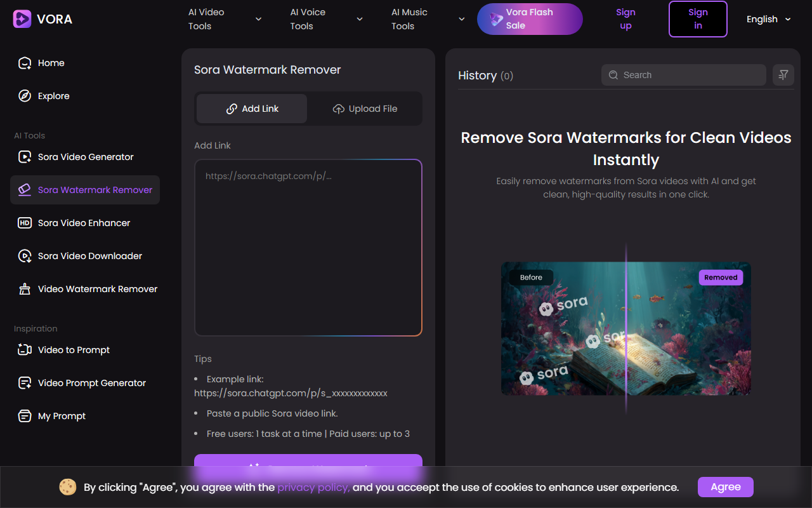Click the Home sidebar icon
Viewport: 812px width, 508px height.
[25, 63]
